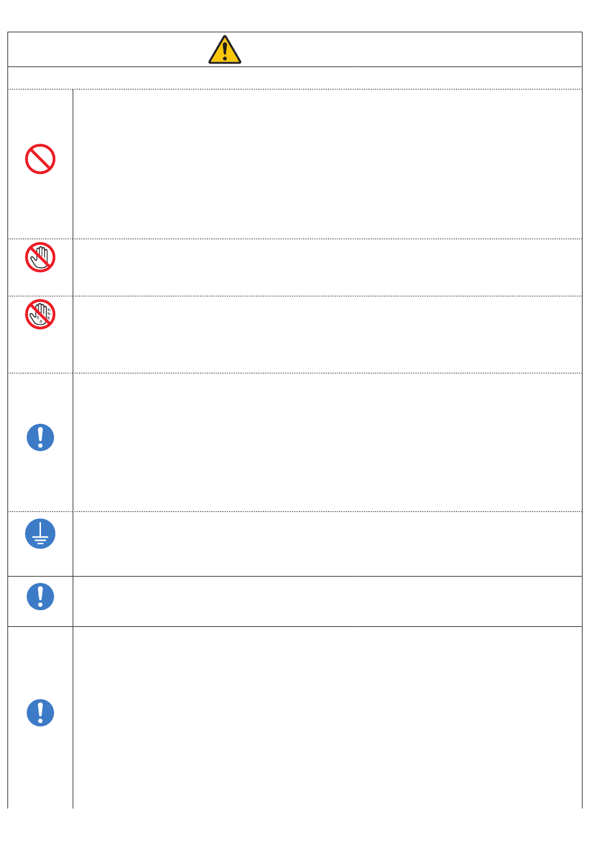This screenshot has width=590, height=868.
Task: Click the blue ground connection symbol
Action: point(40,534)
